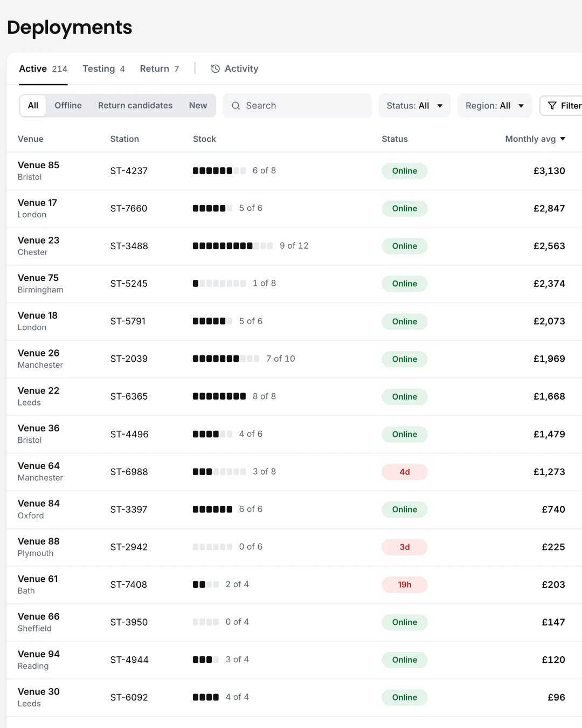Open Venue 64 row name
This screenshot has height=728, width=582.
[39, 466]
